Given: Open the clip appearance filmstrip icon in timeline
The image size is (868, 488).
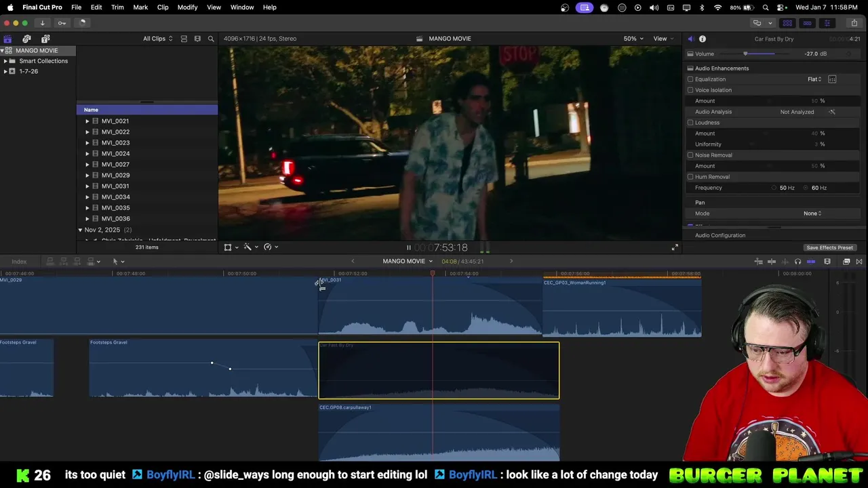Looking at the screenshot, I should click(827, 262).
